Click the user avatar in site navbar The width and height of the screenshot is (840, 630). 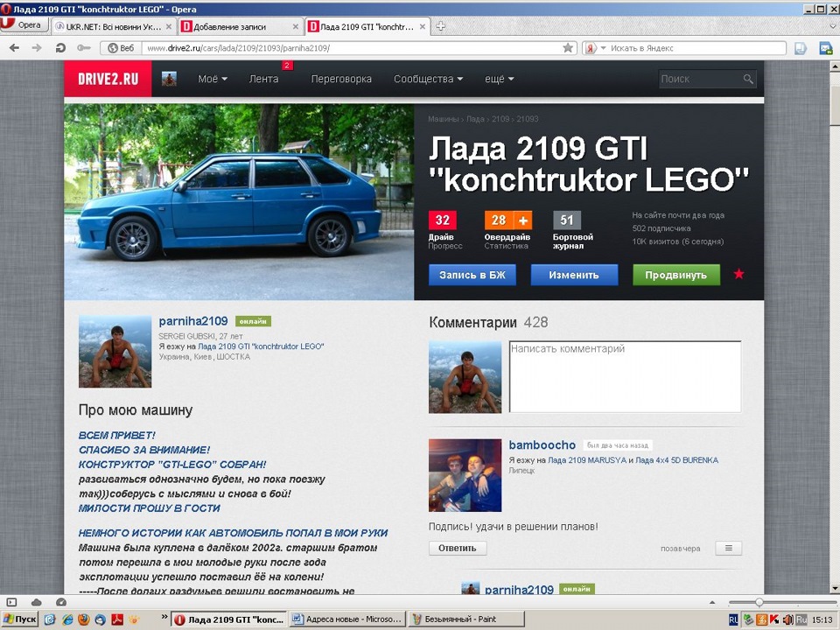[169, 79]
